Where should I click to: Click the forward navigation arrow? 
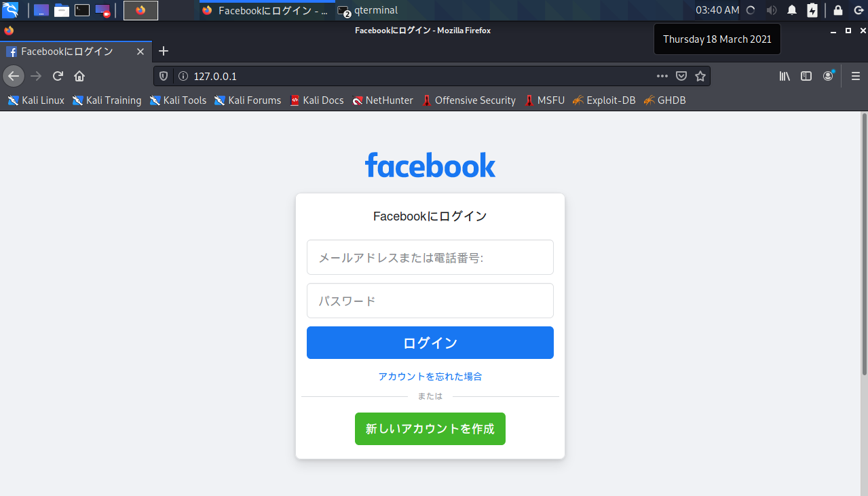37,76
